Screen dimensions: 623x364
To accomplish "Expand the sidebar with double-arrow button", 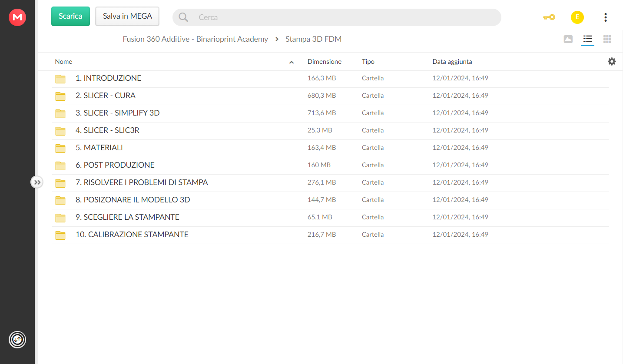I will coord(37,182).
